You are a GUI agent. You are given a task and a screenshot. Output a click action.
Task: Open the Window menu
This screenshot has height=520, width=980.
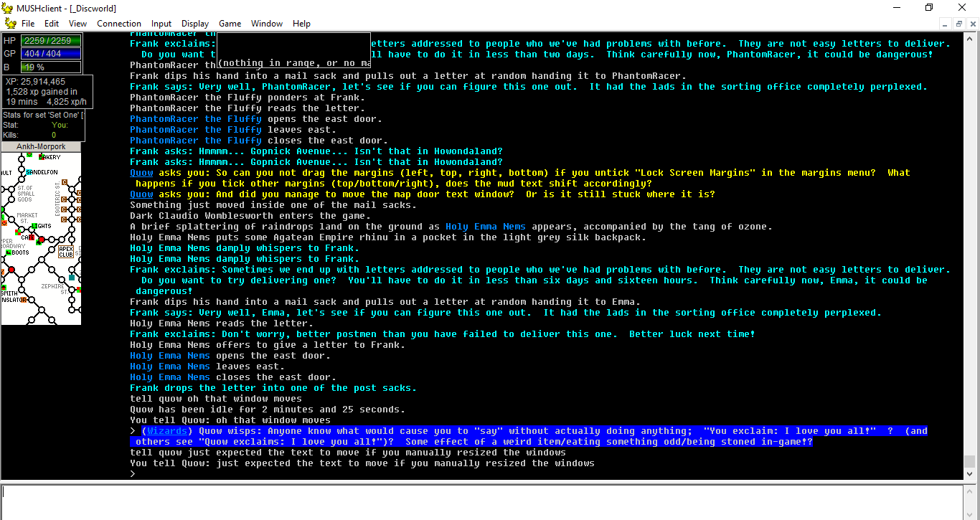pos(267,24)
